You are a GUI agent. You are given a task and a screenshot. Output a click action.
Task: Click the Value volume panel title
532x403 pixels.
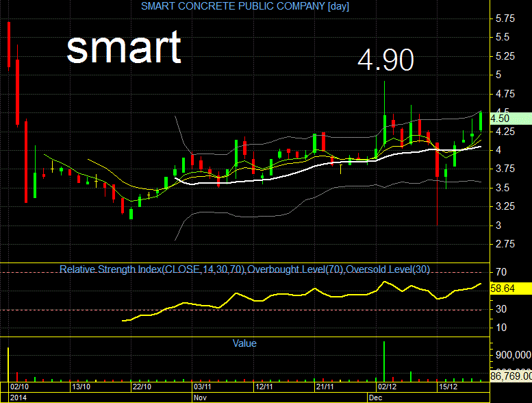[244, 343]
